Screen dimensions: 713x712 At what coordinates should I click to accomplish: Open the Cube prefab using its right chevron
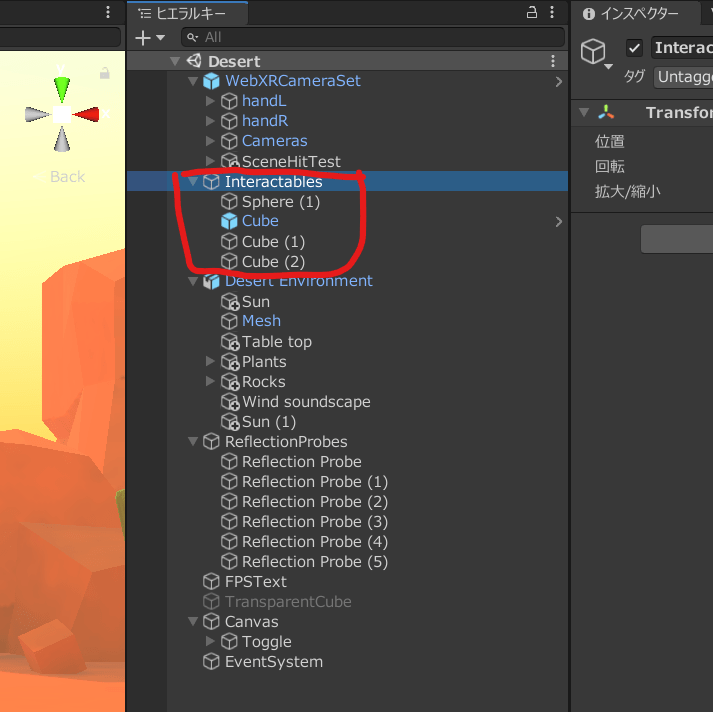[x=558, y=221]
